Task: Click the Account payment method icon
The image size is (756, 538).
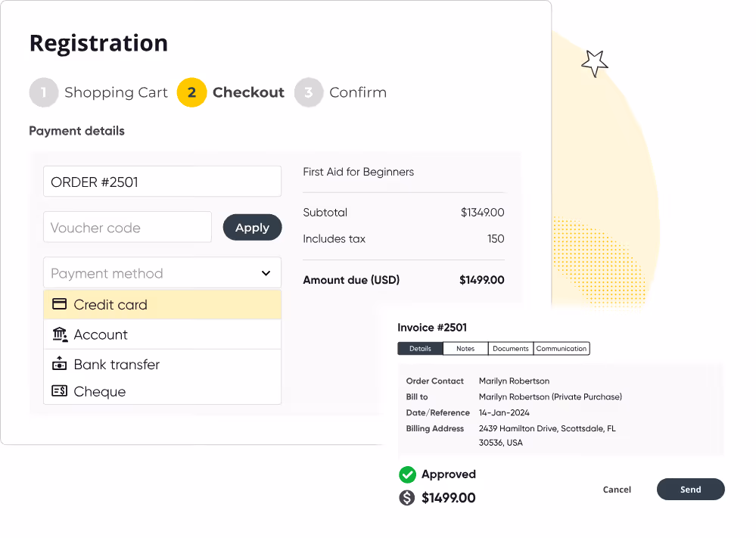Action: [x=59, y=334]
